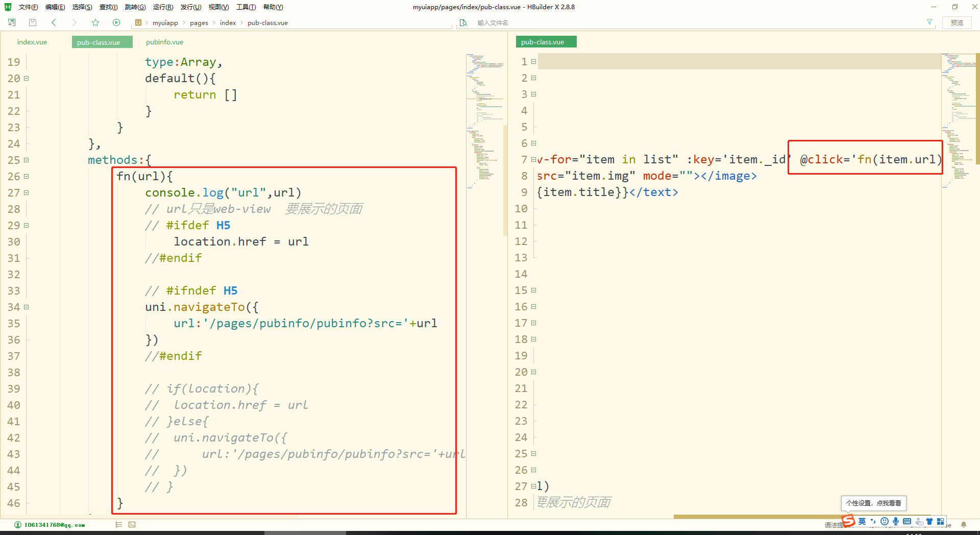Click the index breadcrumb
Screen dimensions: 980x535
pos(228,23)
